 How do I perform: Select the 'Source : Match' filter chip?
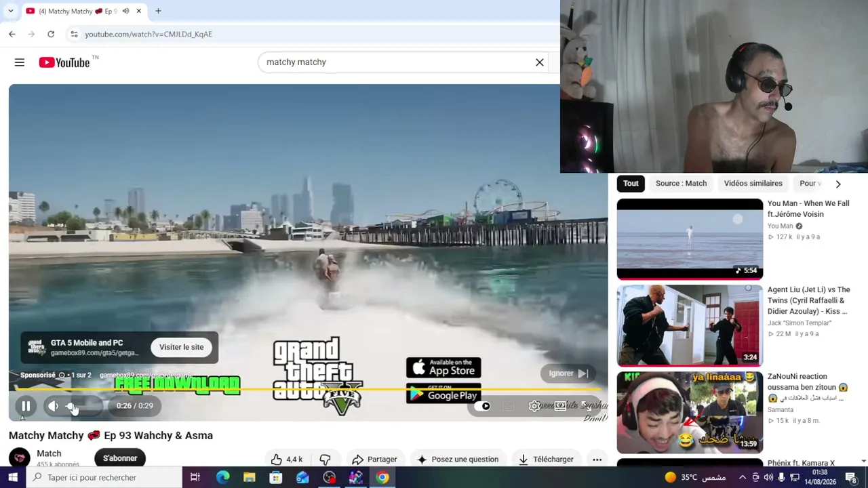(681, 184)
